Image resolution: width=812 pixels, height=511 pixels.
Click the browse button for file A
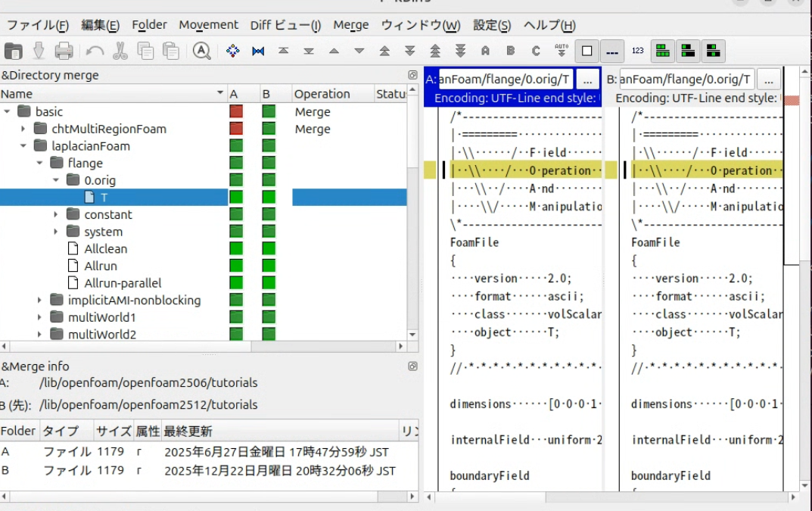[x=587, y=79]
